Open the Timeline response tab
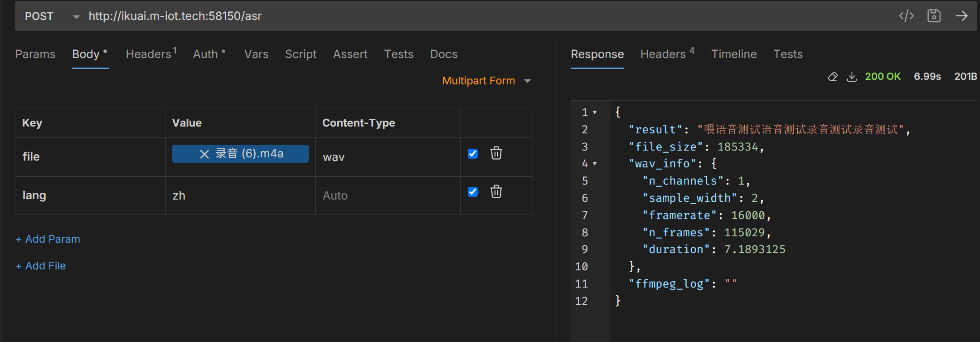Viewport: 980px width, 342px height. (x=733, y=54)
